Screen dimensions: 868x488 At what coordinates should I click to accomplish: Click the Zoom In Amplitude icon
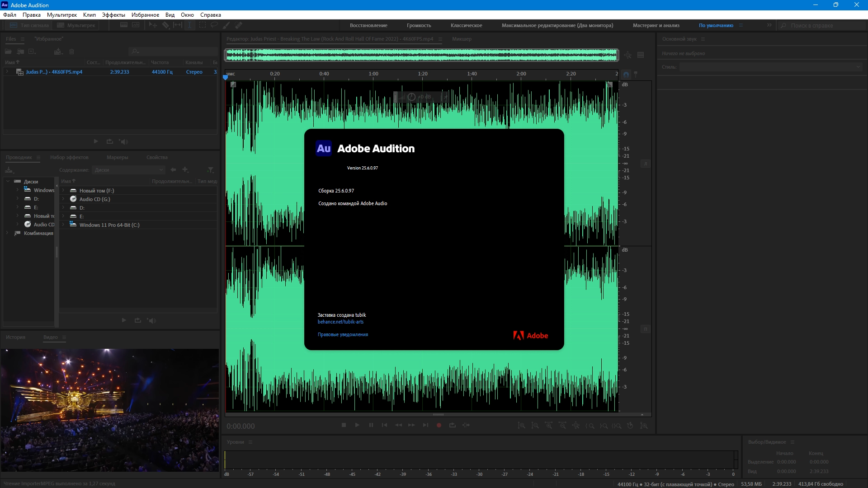click(x=521, y=426)
